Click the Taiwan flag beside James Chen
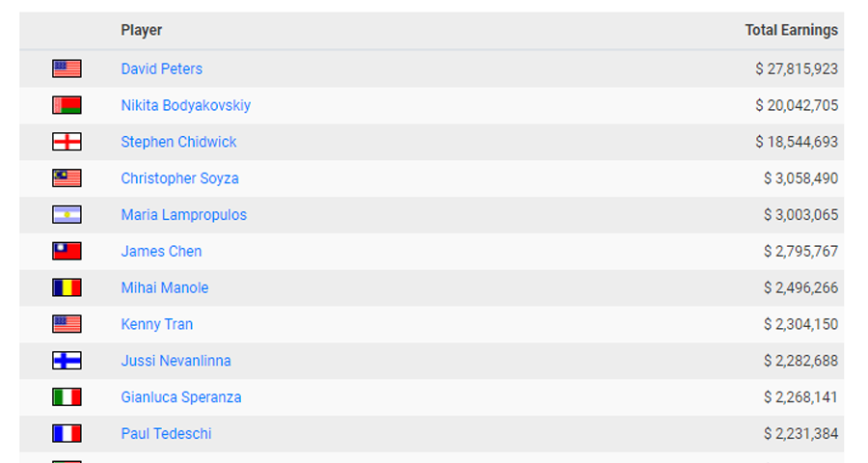Image resolution: width=868 pixels, height=463 pixels. pyautogui.click(x=67, y=252)
